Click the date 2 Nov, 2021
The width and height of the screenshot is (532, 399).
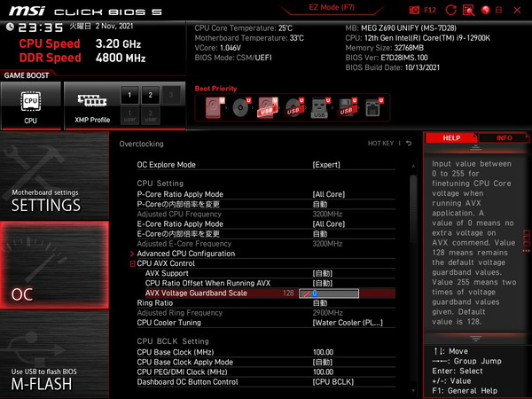tap(114, 26)
